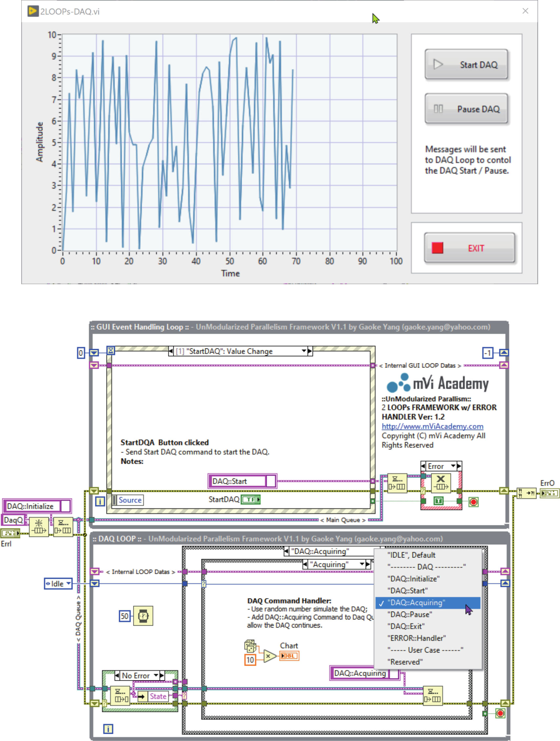Image resolution: width=560 pixels, height=741 pixels.
Task: Select the Merge Errors node near ErrO
Action: click(x=526, y=493)
